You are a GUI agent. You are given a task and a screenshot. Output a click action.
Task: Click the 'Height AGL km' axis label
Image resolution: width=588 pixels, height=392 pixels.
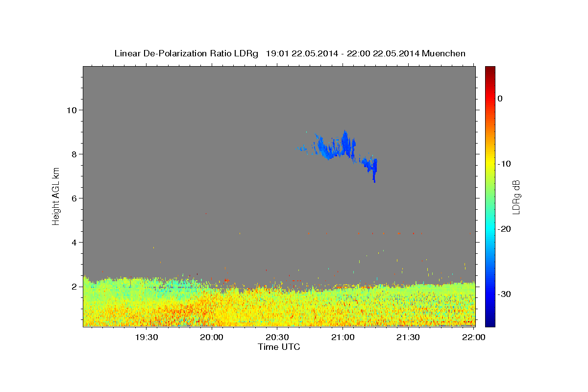[56, 196]
